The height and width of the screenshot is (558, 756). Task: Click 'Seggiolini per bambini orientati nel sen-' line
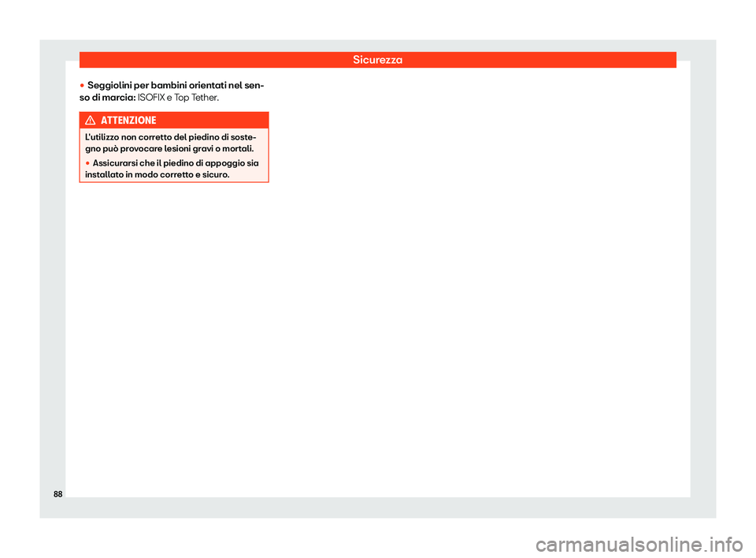[x=176, y=85]
